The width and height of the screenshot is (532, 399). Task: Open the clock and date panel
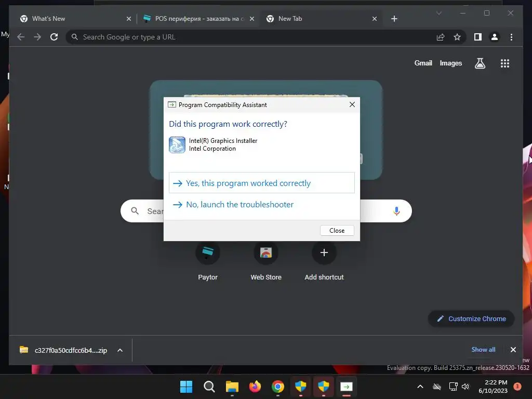[x=493, y=387]
